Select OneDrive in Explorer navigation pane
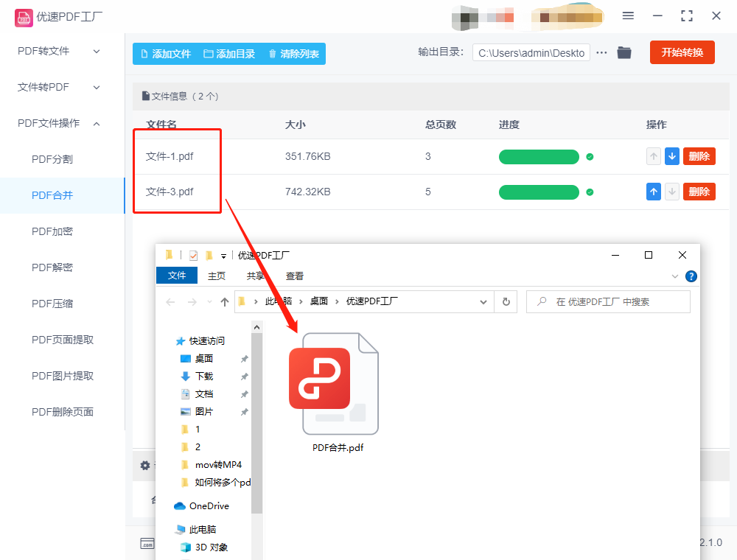 point(202,506)
